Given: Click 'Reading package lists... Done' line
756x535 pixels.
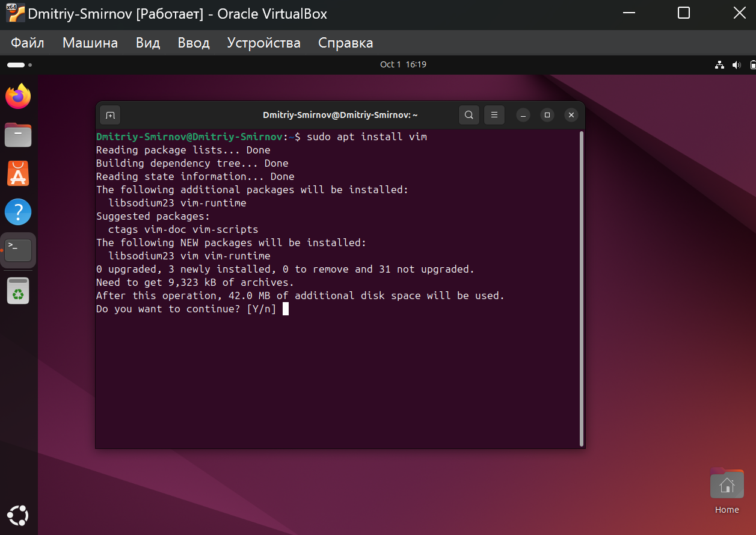Looking at the screenshot, I should (183, 150).
